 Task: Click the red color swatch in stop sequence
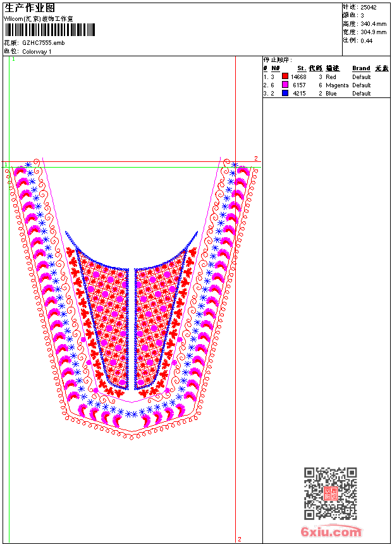point(285,77)
